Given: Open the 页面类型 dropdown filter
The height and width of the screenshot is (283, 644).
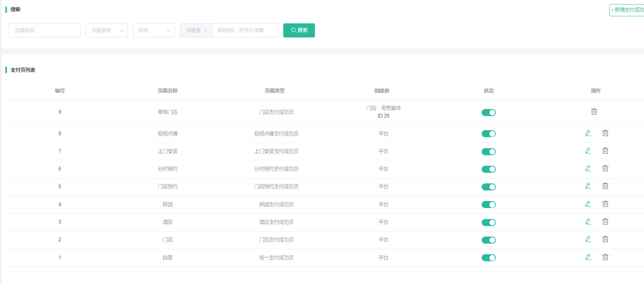Looking at the screenshot, I should pyautogui.click(x=107, y=30).
